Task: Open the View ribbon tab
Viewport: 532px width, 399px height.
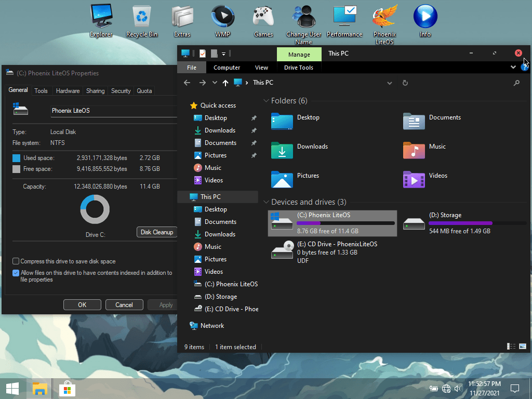Action: tap(261, 68)
